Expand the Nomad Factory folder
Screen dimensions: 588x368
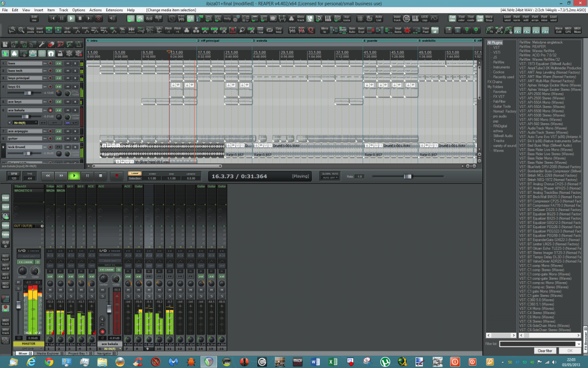504,111
